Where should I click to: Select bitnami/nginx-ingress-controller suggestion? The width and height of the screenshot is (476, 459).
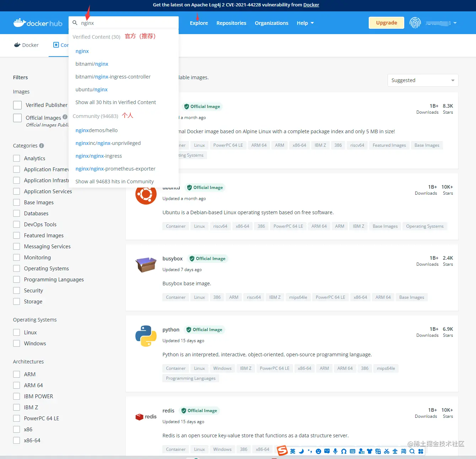(x=113, y=77)
